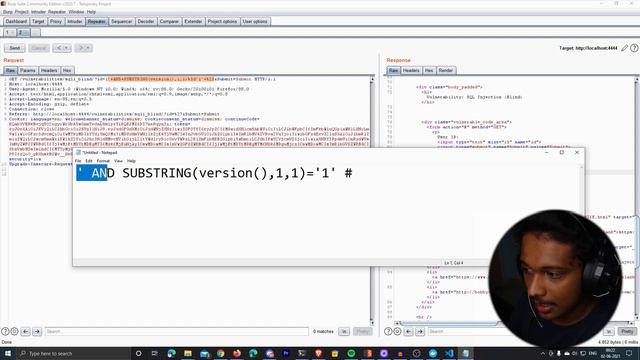
Task: Open the Repeater menu in menu bar
Action: [57, 12]
